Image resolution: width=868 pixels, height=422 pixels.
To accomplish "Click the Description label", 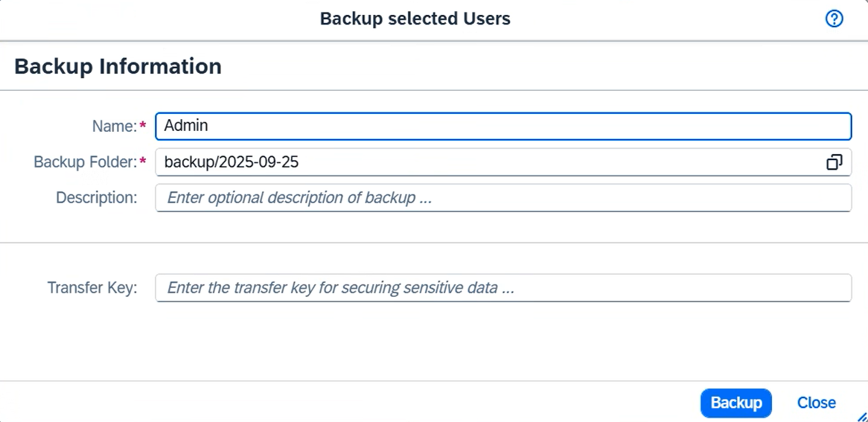I will [x=96, y=198].
